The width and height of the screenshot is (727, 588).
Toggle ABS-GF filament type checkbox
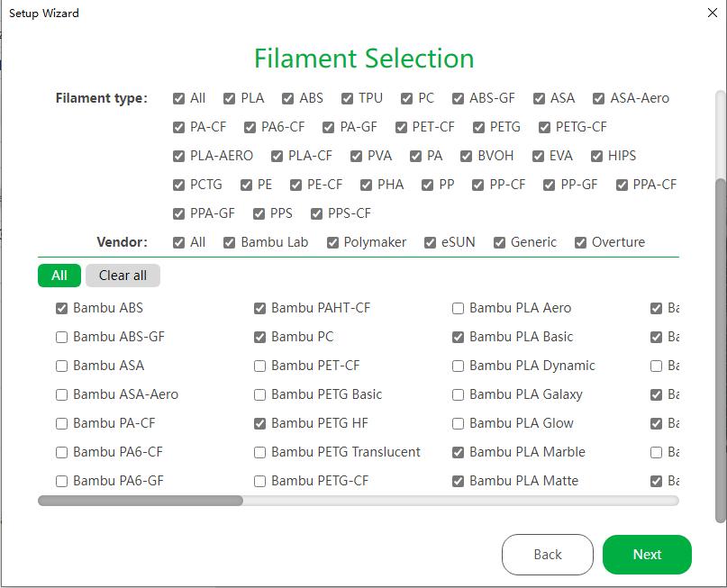tap(458, 99)
